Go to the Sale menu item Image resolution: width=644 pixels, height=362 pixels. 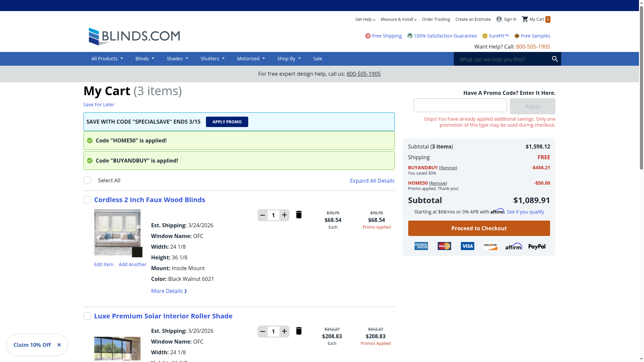[x=317, y=59]
